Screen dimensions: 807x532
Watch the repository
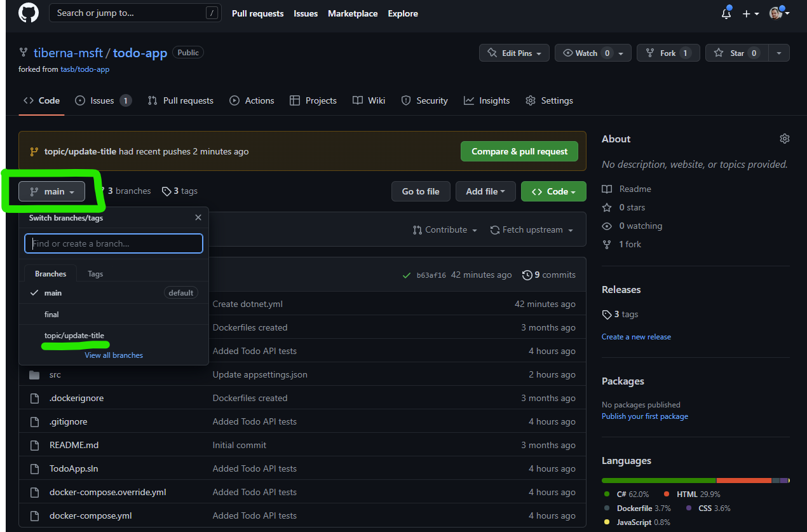586,53
